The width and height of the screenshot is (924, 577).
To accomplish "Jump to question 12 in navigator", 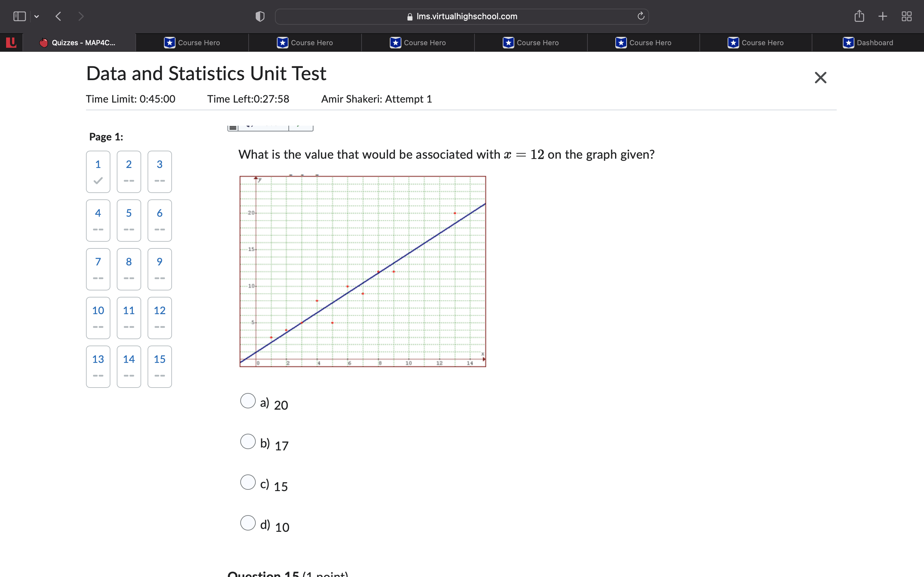I will point(159,317).
